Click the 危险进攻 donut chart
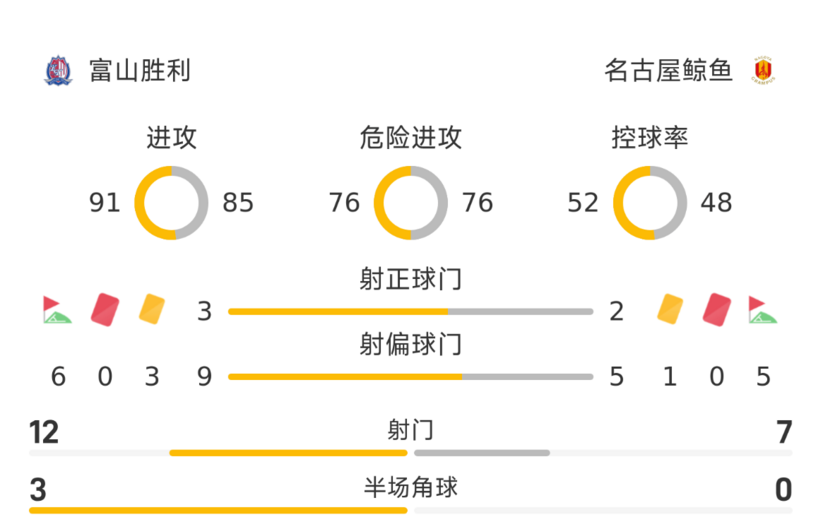Screen dimensions: 840x529 (x=411, y=203)
